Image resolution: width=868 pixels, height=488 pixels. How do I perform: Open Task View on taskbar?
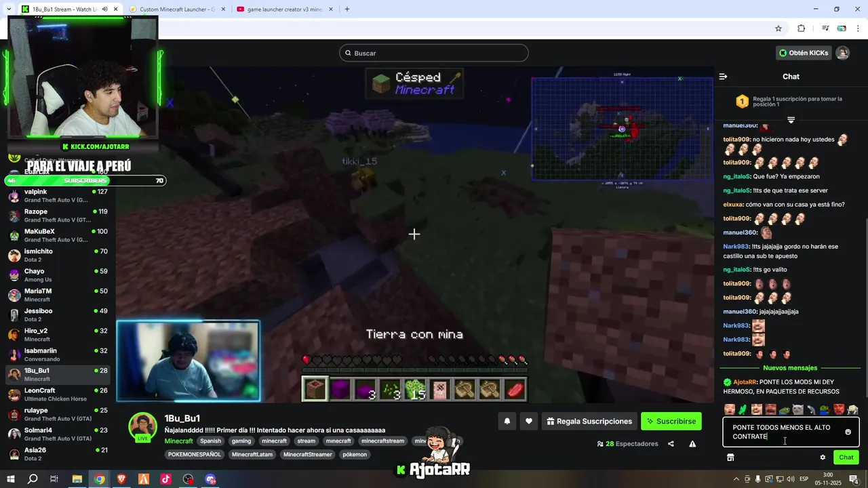coord(54,479)
